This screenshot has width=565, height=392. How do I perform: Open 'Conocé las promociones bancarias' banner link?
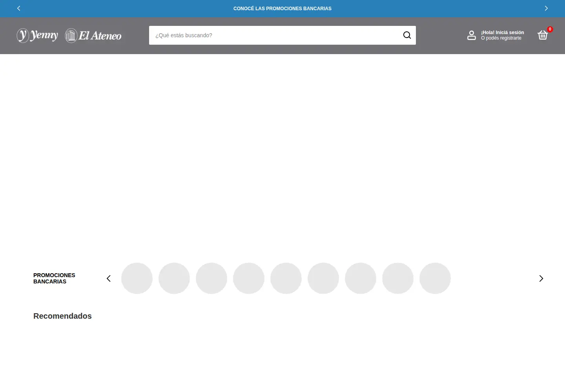(x=282, y=8)
